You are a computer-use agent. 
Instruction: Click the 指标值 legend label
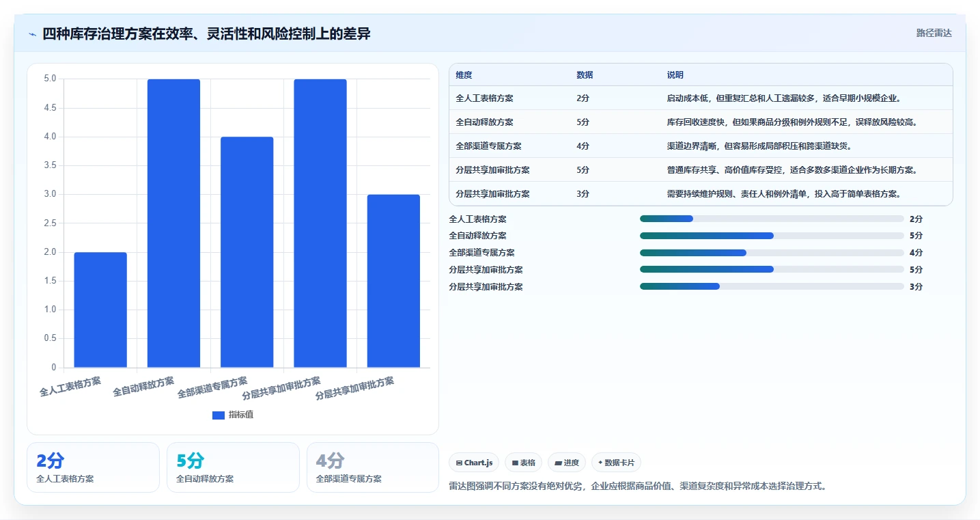click(x=241, y=415)
